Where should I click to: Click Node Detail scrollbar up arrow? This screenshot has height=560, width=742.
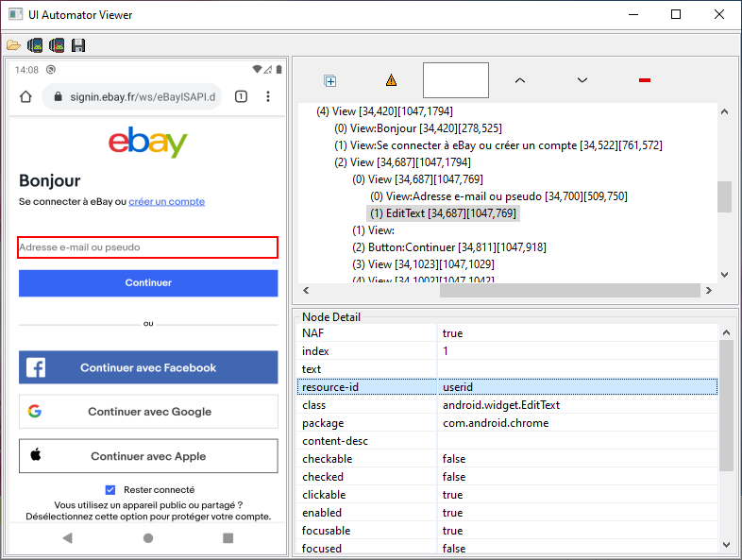point(726,332)
